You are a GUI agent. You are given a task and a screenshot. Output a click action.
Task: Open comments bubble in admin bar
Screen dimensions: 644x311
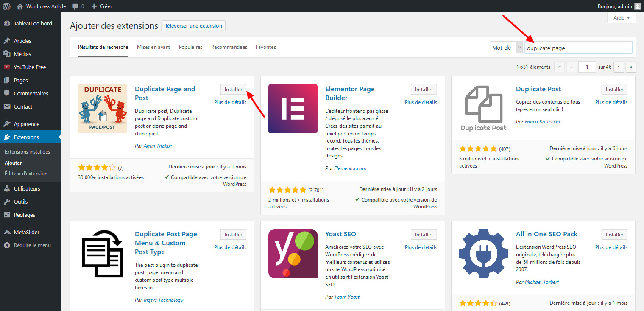(78, 6)
